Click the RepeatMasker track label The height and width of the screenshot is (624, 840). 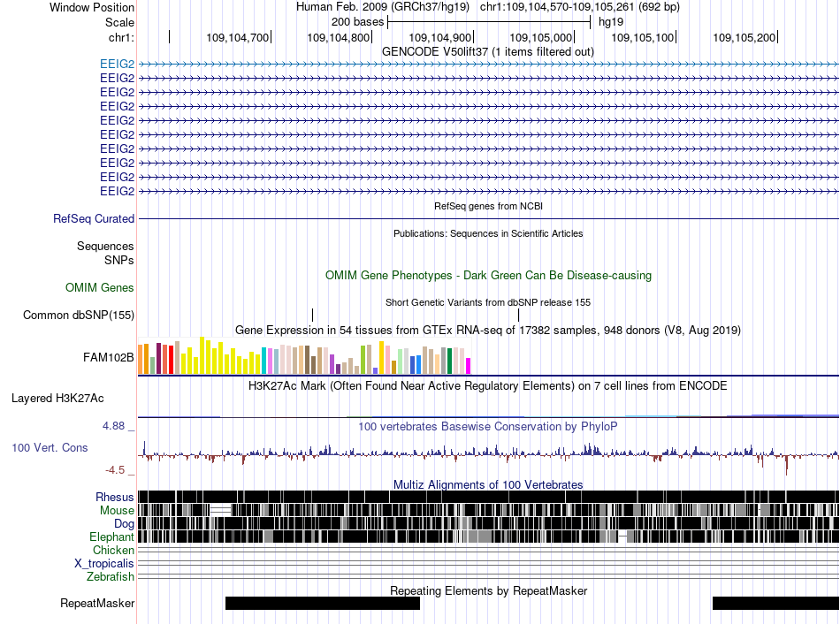click(97, 603)
